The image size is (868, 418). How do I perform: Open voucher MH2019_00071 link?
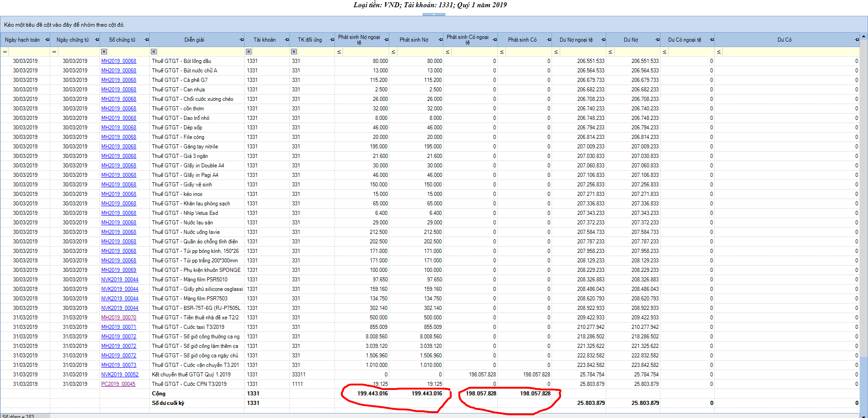[118, 327]
